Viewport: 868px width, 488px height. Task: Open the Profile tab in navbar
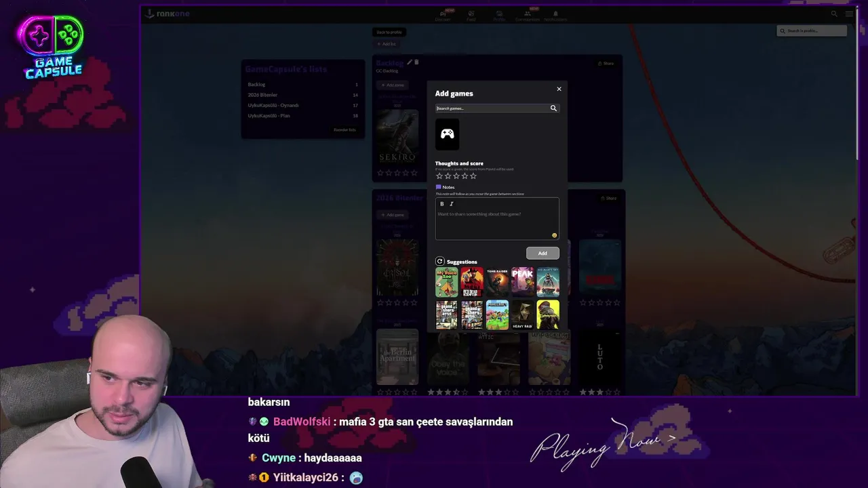(x=499, y=15)
